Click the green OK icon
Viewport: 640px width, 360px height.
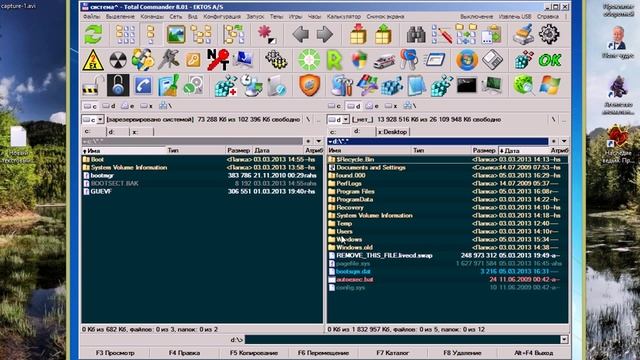[550, 60]
